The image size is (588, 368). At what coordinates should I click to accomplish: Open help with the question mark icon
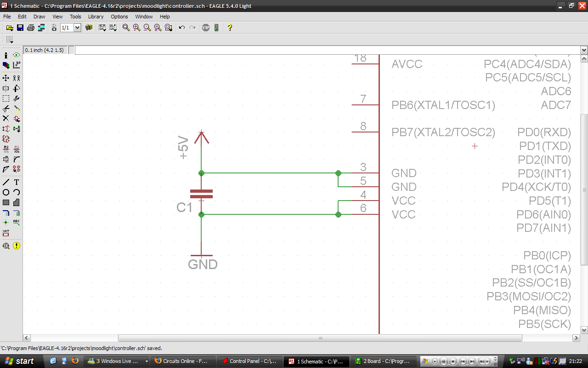tap(230, 28)
